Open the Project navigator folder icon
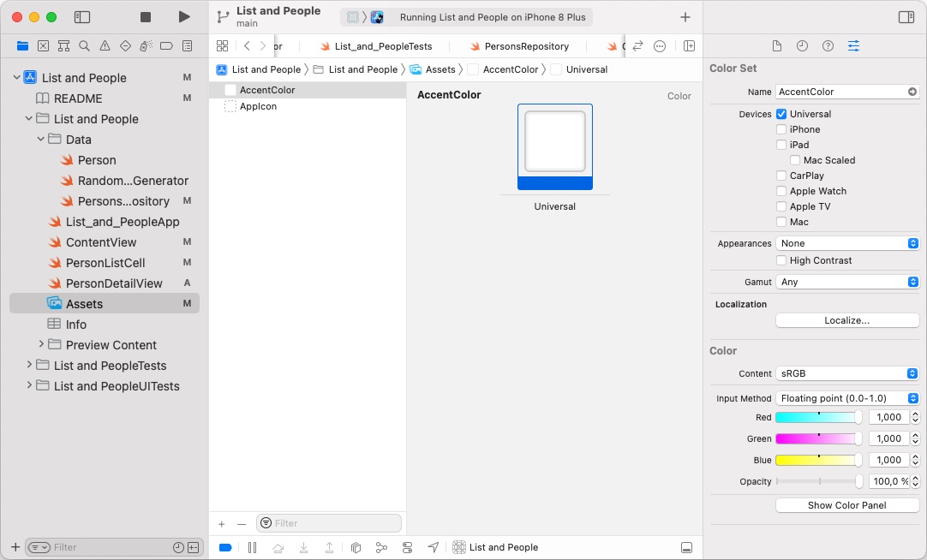Image resolution: width=927 pixels, height=560 pixels. click(x=22, y=45)
